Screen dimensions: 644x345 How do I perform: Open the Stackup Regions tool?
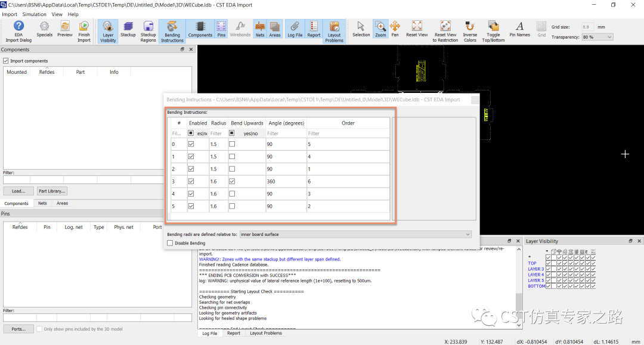[x=148, y=32]
